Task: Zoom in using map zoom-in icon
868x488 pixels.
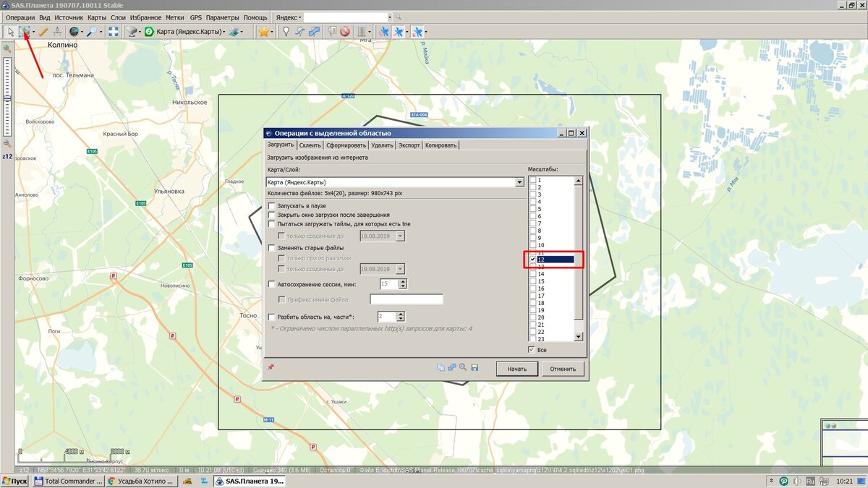Action: pos(7,48)
